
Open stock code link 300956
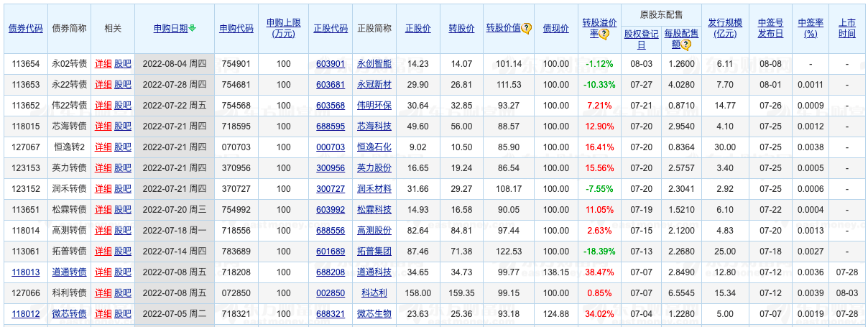tap(331, 168)
